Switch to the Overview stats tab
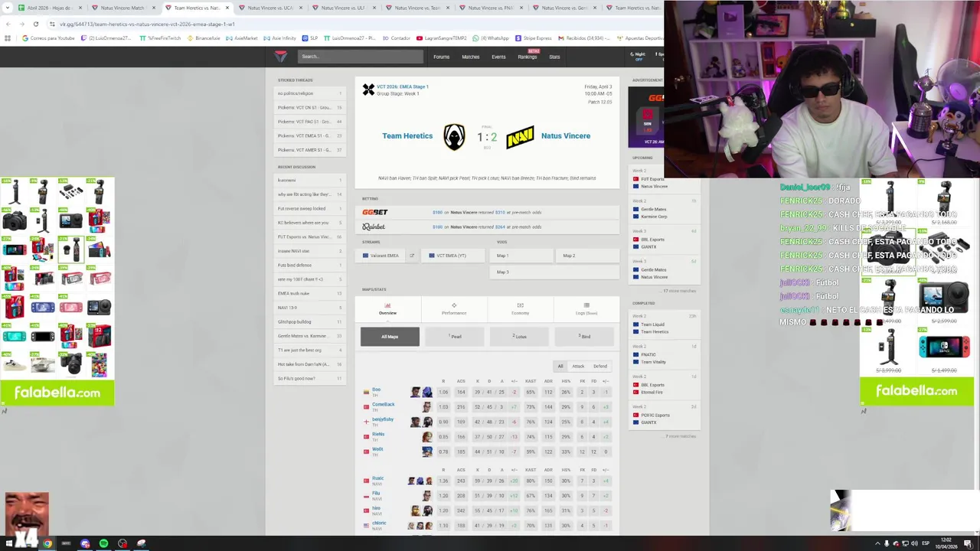980x551 pixels. [x=387, y=308]
